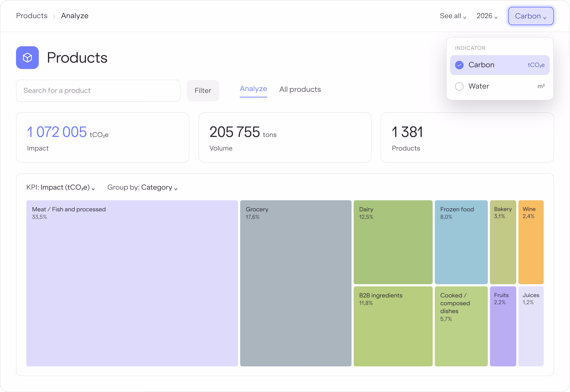Image resolution: width=570 pixels, height=392 pixels.
Task: Click the Bakery treemap tile
Action: 503,242
